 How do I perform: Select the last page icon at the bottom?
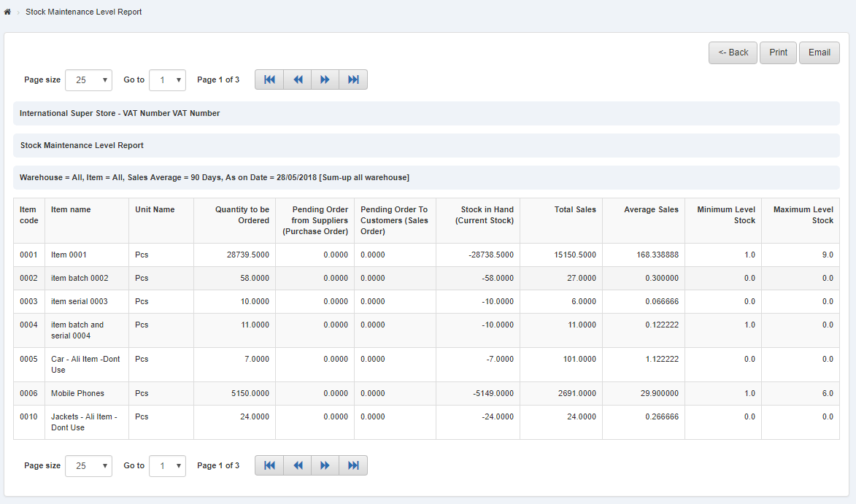pos(352,465)
